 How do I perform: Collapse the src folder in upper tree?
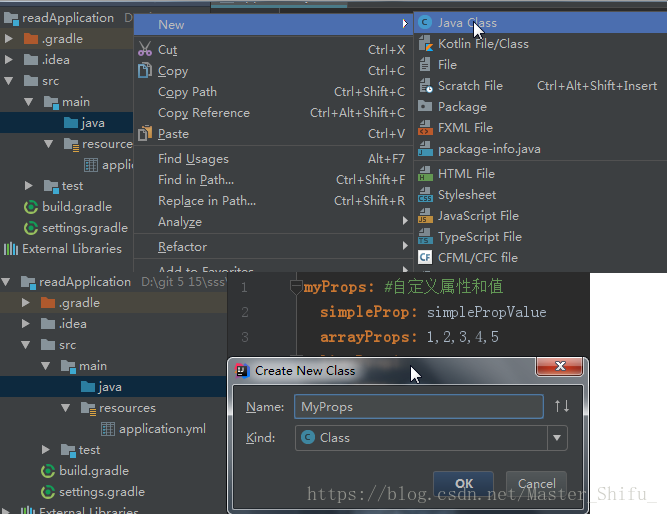click(8, 80)
